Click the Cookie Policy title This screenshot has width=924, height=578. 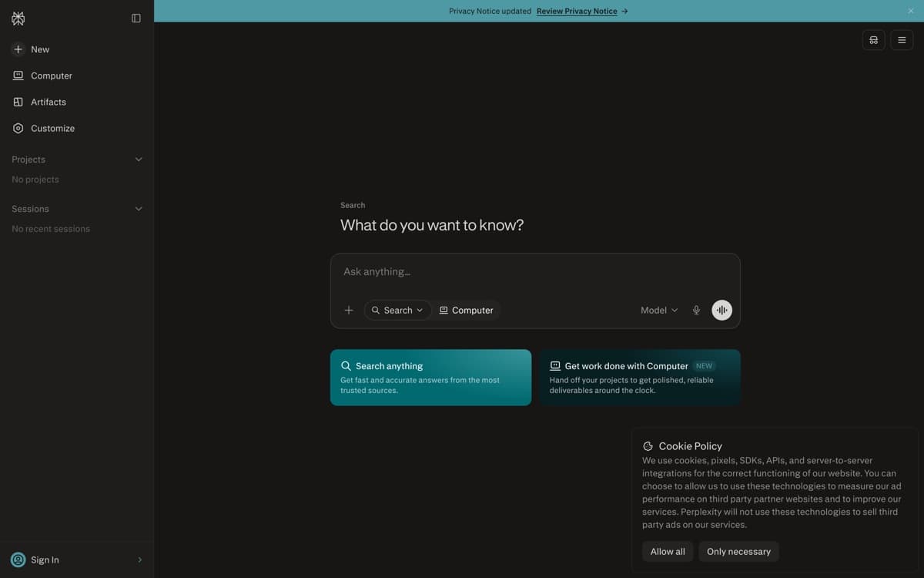click(x=690, y=446)
